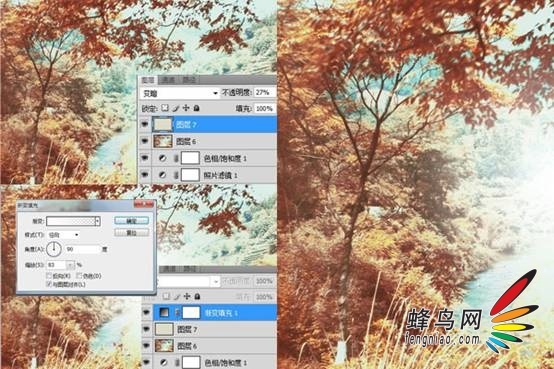Hide 图层 7 in upper Layers panel
554x369 pixels.
click(145, 124)
